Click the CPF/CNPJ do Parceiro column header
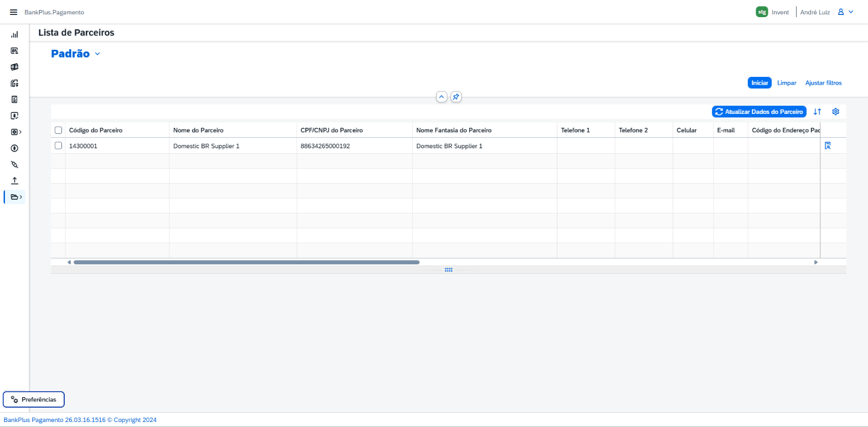The height and width of the screenshot is (427, 868). pyautogui.click(x=355, y=131)
